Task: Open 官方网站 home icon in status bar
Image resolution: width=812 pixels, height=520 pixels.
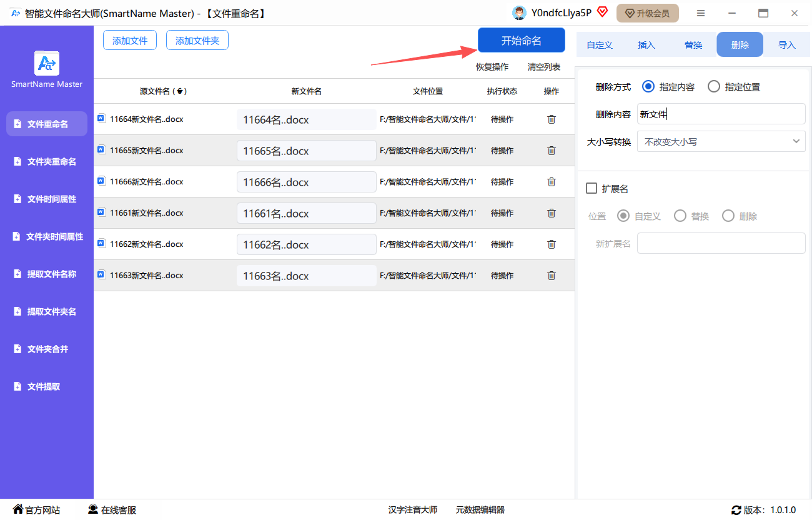Action: (18, 509)
